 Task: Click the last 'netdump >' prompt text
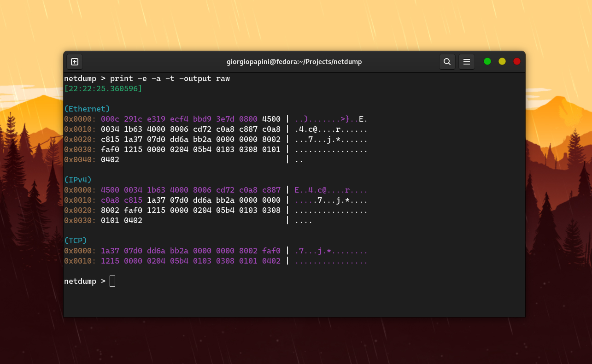85,281
